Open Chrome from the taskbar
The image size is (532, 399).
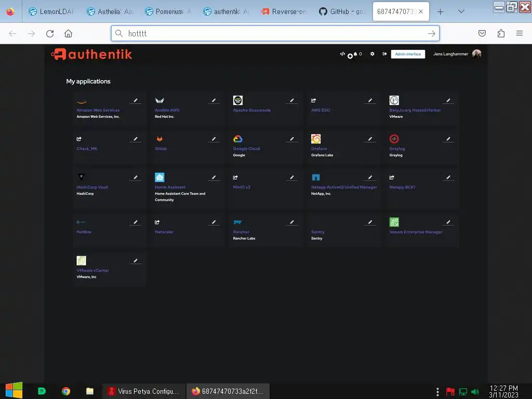66,391
